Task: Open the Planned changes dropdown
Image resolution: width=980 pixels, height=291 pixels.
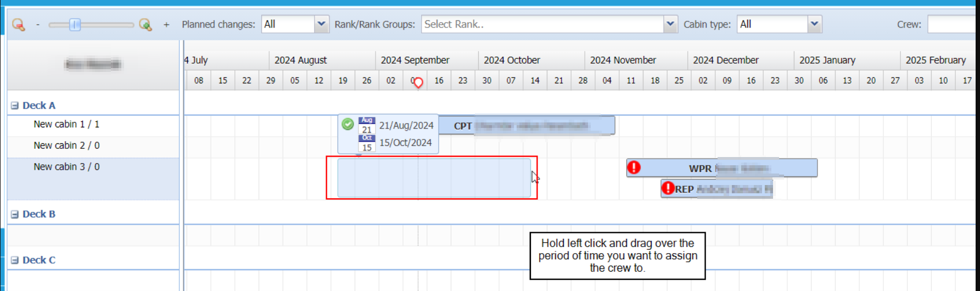Action: (321, 24)
